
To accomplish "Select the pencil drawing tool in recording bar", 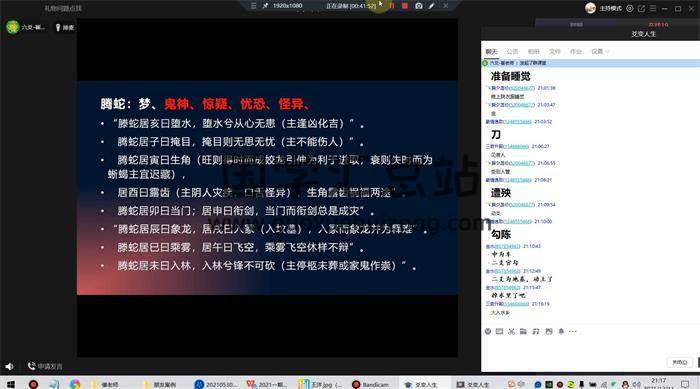I will coord(432,6).
